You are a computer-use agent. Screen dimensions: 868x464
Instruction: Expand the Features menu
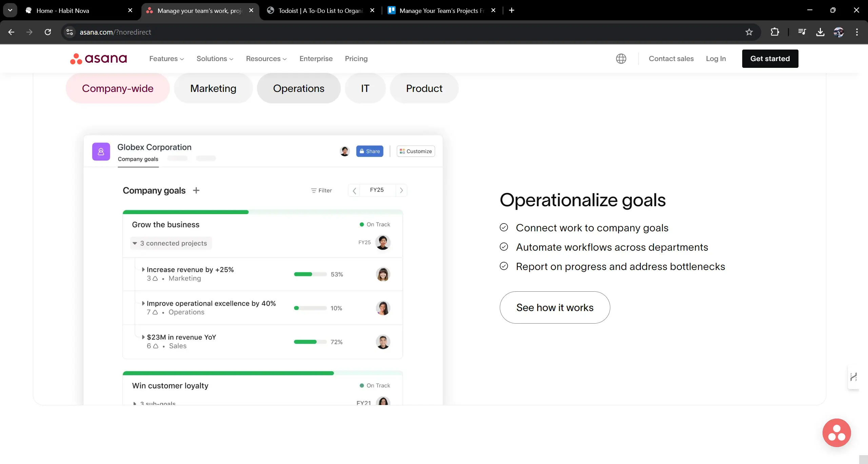pos(166,59)
